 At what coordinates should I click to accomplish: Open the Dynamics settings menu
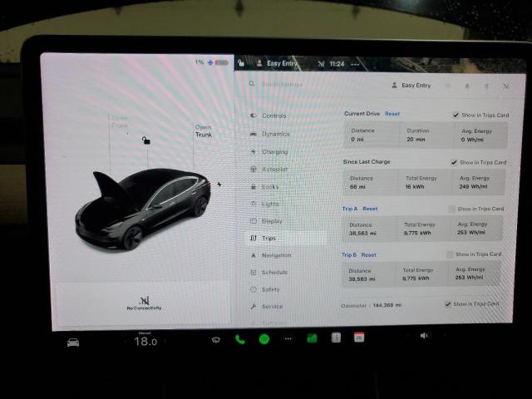coord(269,134)
